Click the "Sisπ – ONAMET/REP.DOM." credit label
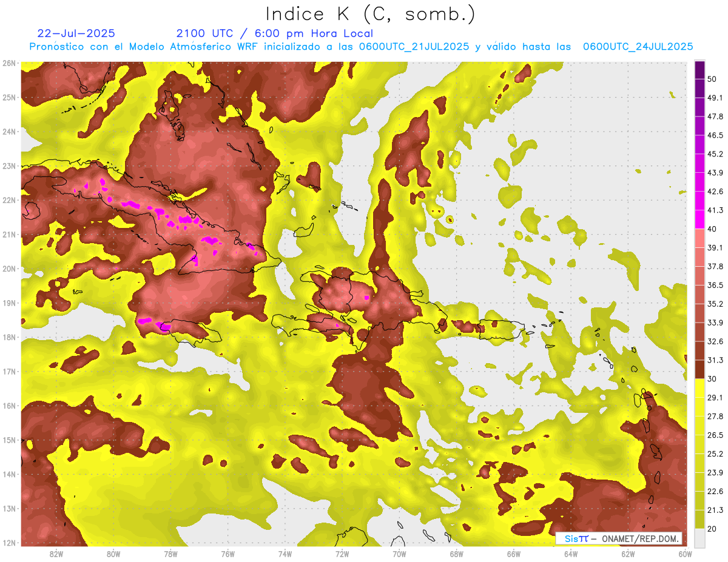728x562 pixels. pyautogui.click(x=618, y=538)
